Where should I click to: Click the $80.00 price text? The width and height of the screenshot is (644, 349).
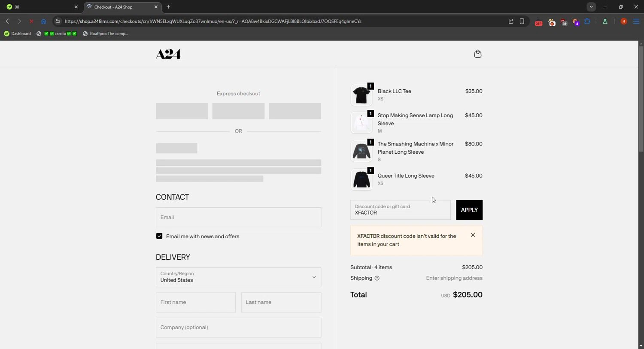click(x=474, y=144)
